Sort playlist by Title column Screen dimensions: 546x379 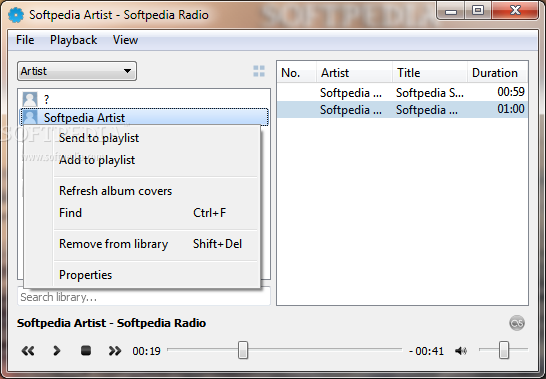(x=430, y=73)
